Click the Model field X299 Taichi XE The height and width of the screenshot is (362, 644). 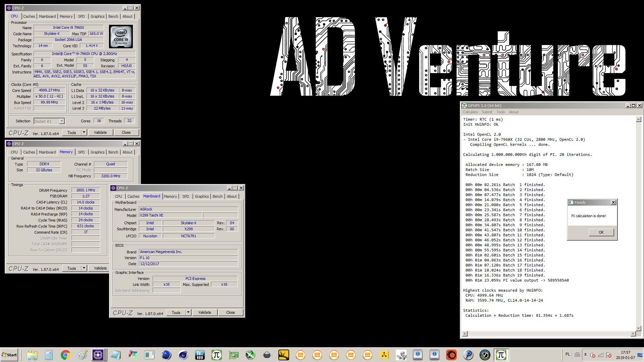click(170, 215)
